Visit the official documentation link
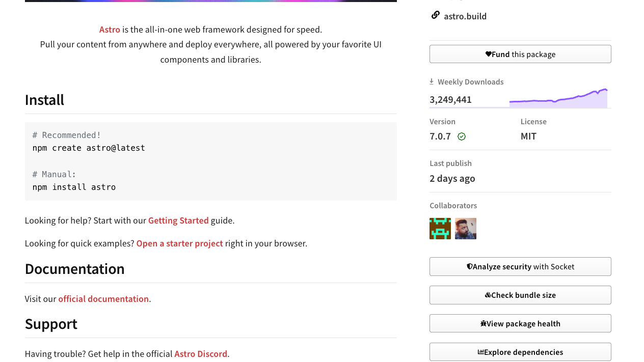644x362 pixels. tap(103, 299)
